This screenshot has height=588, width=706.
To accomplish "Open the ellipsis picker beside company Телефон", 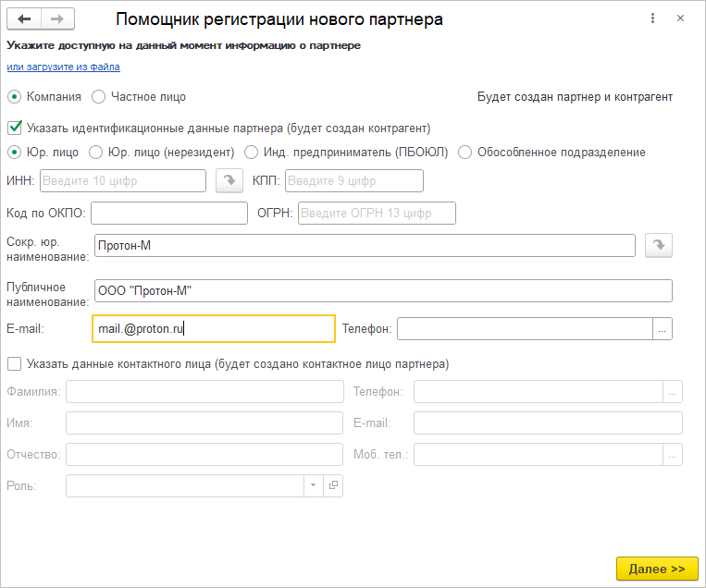I will pyautogui.click(x=663, y=328).
